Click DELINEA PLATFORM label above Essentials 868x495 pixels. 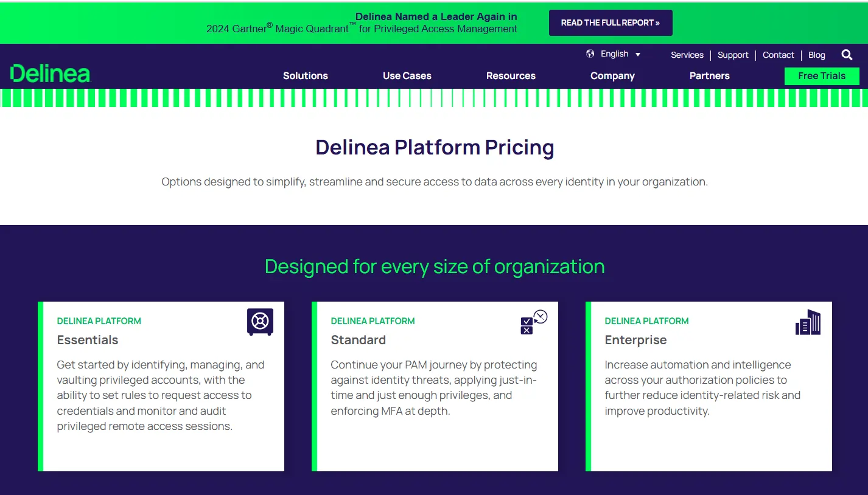[x=99, y=321]
